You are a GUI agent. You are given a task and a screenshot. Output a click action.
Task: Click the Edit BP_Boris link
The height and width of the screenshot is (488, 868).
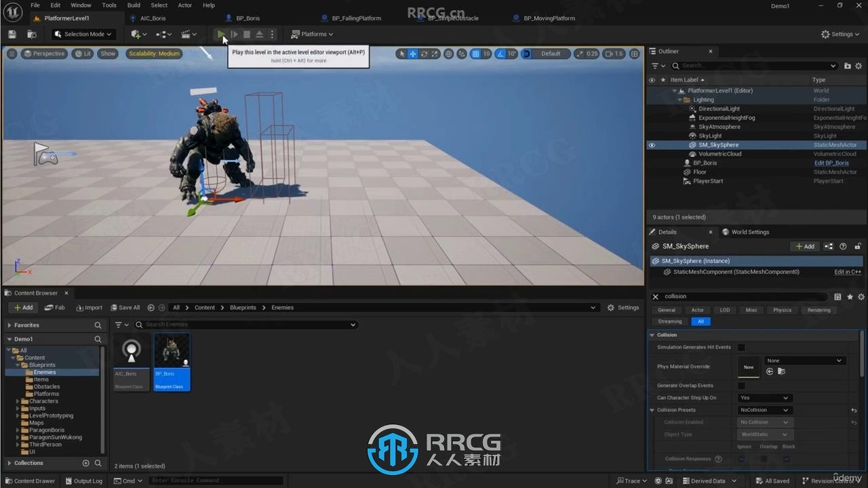pos(831,163)
